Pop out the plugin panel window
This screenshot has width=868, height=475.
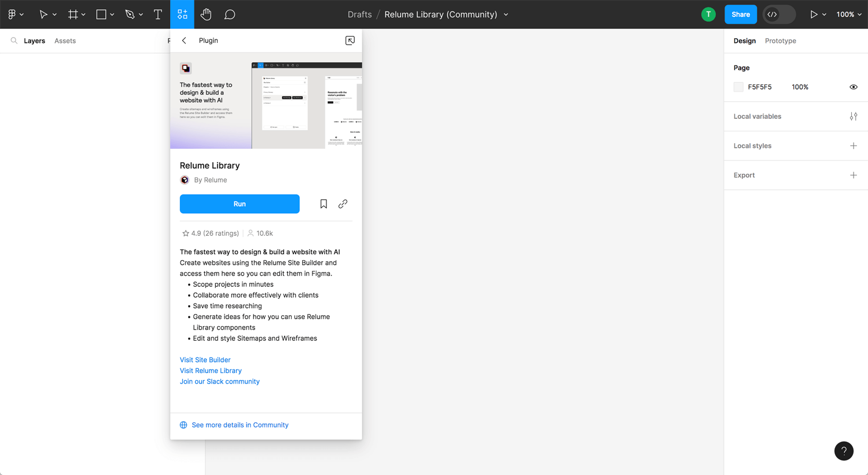(350, 41)
